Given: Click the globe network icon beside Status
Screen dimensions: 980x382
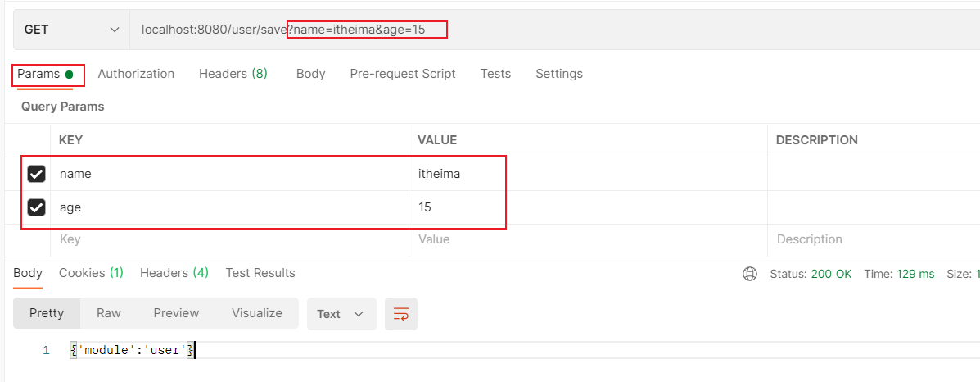Looking at the screenshot, I should pos(749,274).
